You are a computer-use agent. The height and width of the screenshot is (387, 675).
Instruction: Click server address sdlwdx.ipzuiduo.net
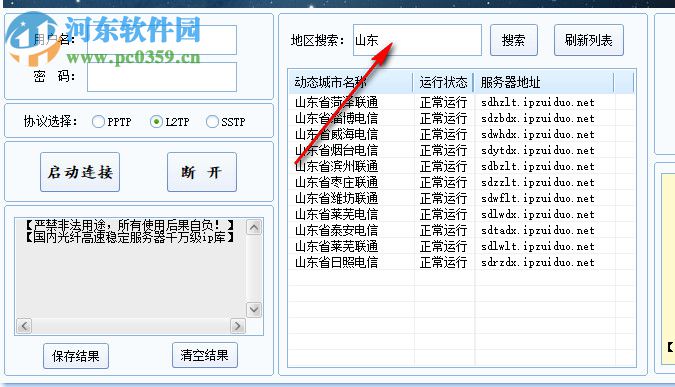[538, 214]
